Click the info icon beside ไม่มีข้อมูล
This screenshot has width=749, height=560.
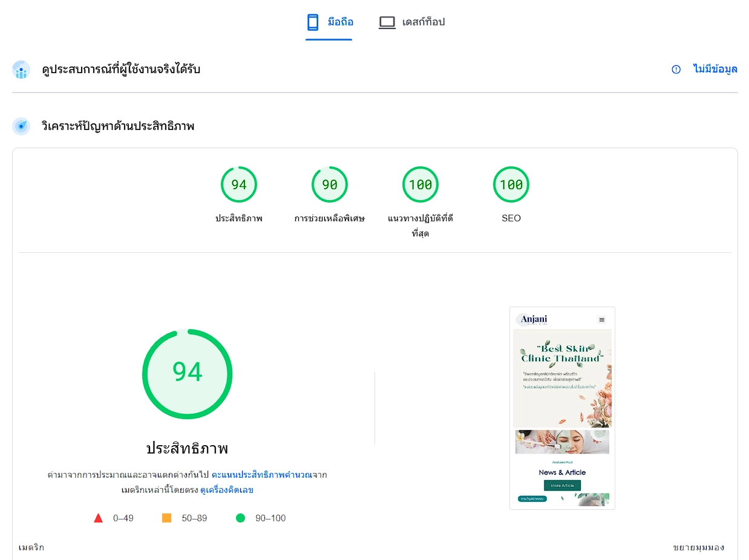[x=676, y=70]
